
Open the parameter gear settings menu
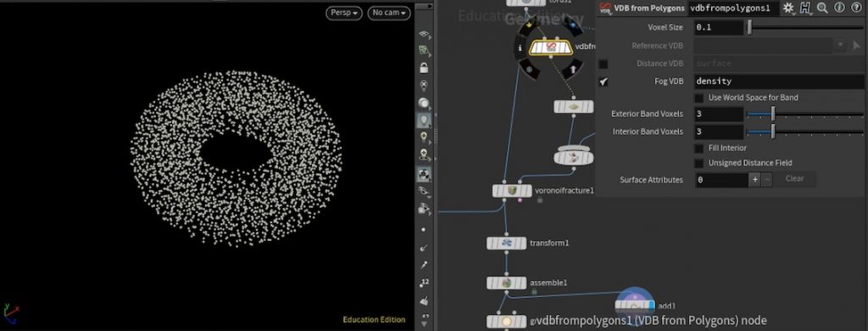[x=788, y=8]
